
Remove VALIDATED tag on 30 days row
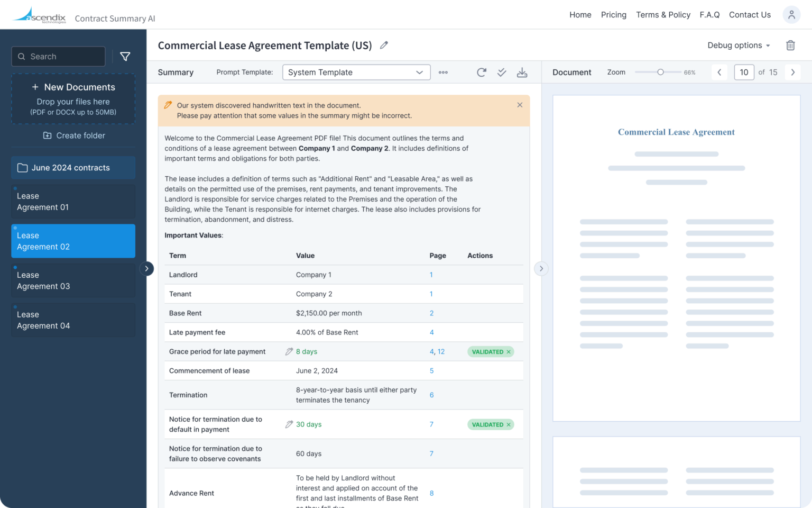pyautogui.click(x=509, y=425)
